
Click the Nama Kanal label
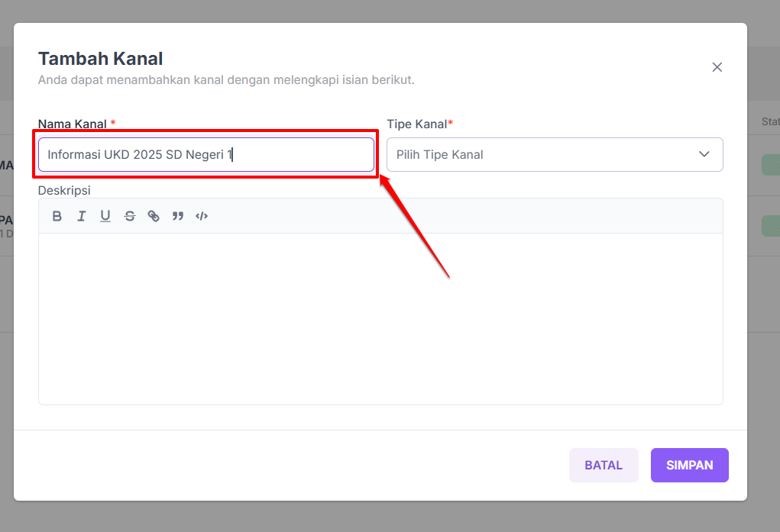pos(73,124)
